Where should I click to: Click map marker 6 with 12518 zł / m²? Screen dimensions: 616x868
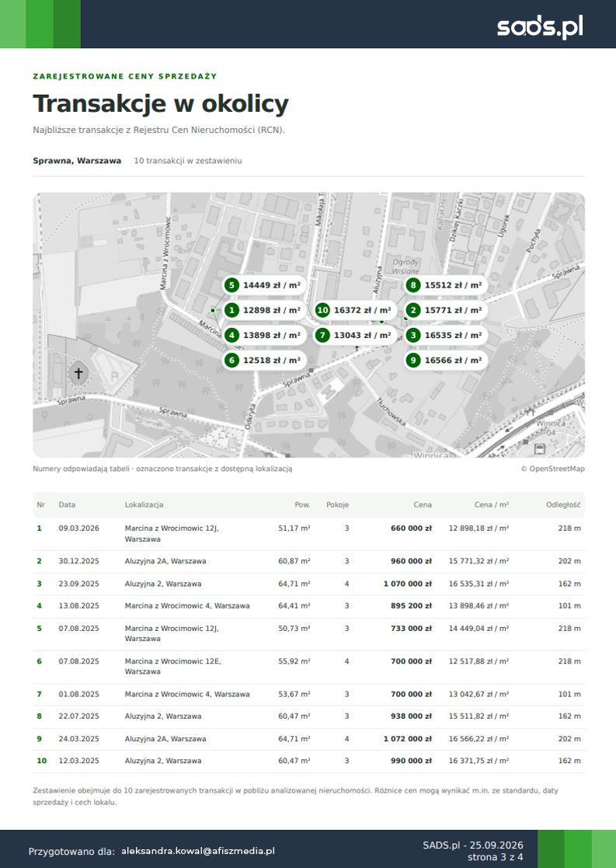click(264, 360)
